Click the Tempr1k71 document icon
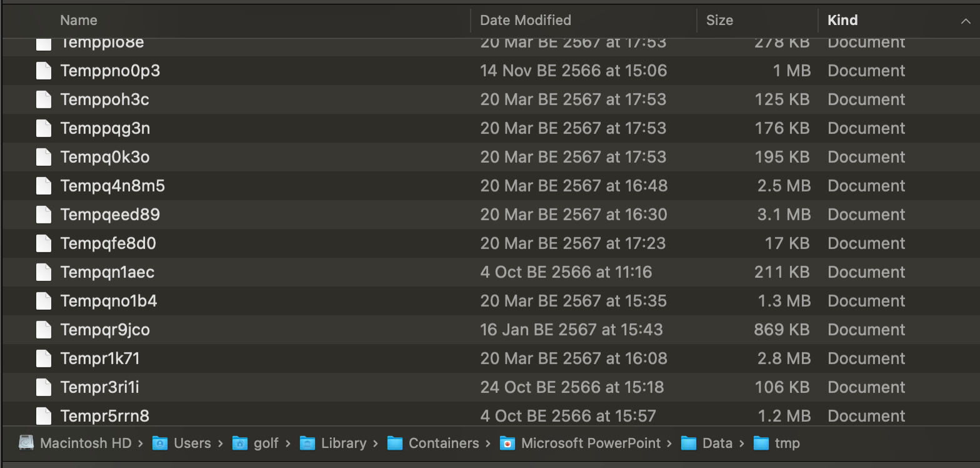 (x=43, y=359)
